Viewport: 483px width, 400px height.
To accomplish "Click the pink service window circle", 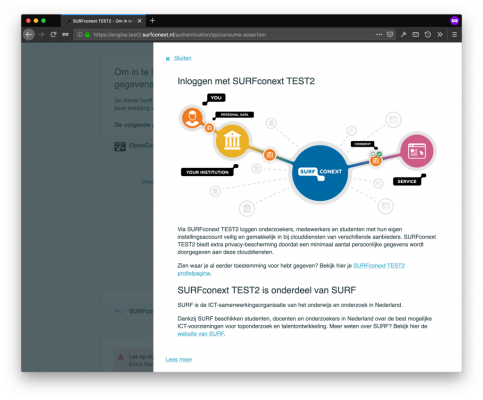I will (x=417, y=151).
